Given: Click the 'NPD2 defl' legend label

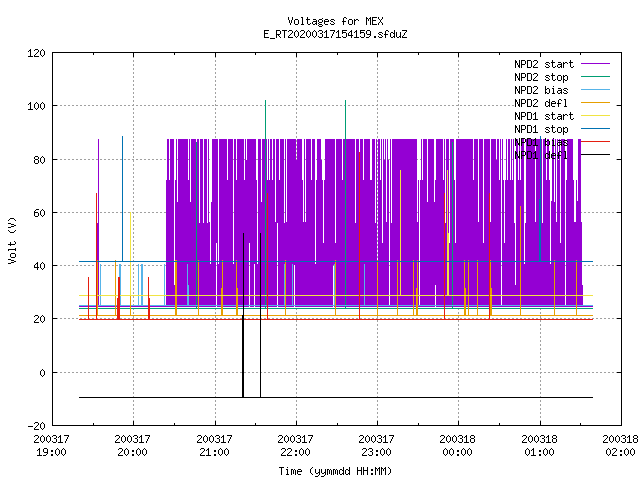Looking at the screenshot, I should (x=541, y=103).
